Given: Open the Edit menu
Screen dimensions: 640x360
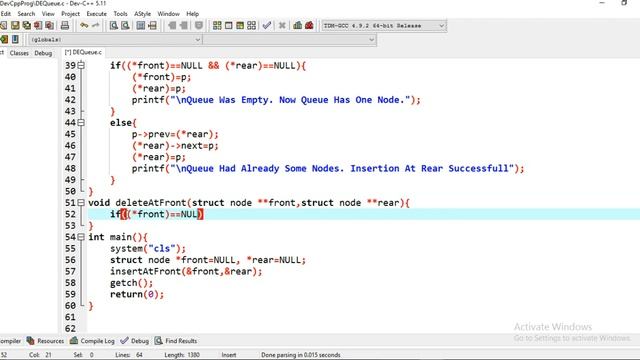Looking at the screenshot, I should click(x=6, y=13).
